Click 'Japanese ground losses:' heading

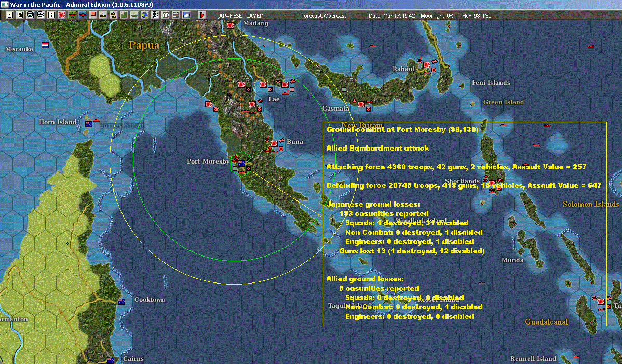tap(373, 204)
